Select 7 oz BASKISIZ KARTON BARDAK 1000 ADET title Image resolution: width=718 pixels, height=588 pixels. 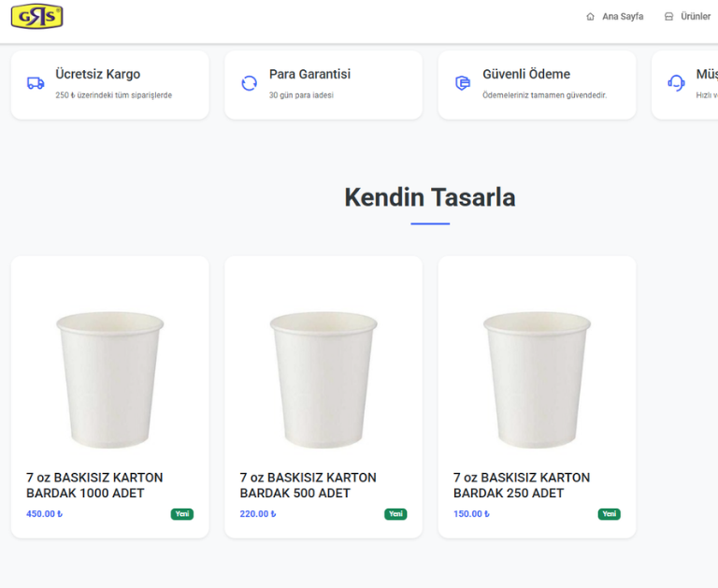94,485
